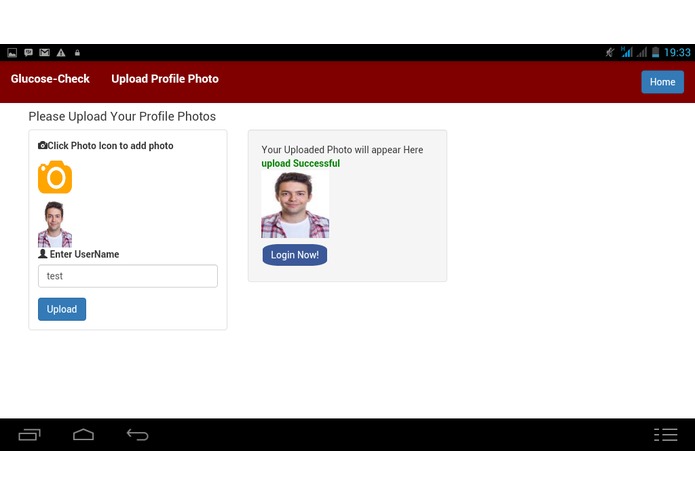Tap the Android back arrow icon

point(137,435)
